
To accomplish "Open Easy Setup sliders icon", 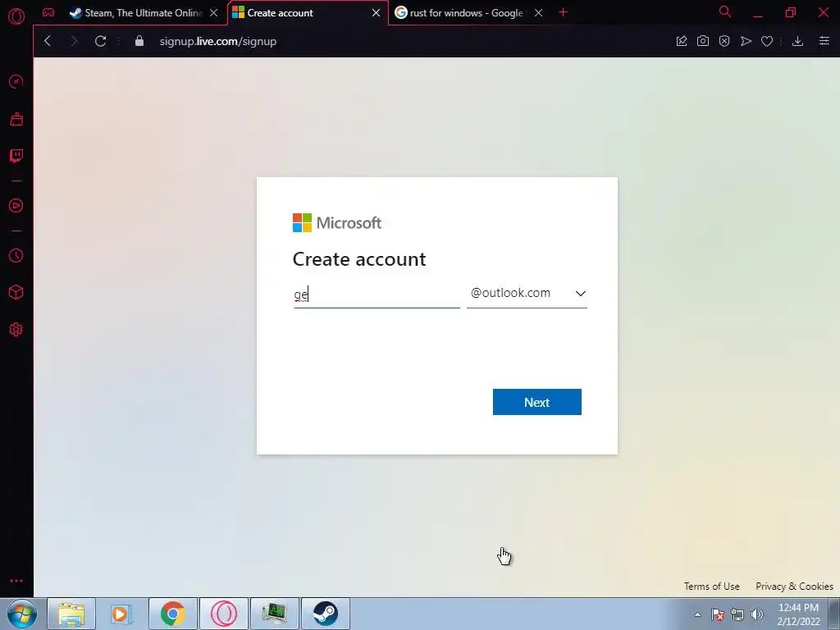I will click(824, 41).
